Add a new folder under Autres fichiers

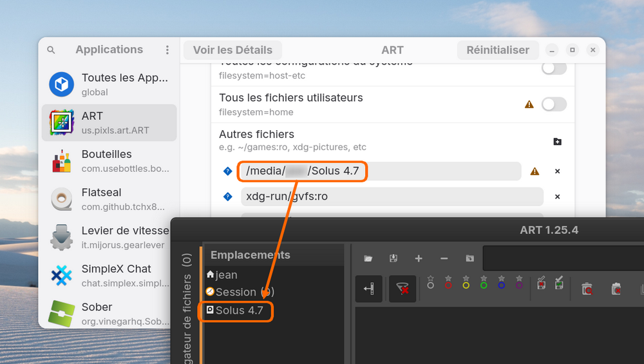(x=558, y=142)
